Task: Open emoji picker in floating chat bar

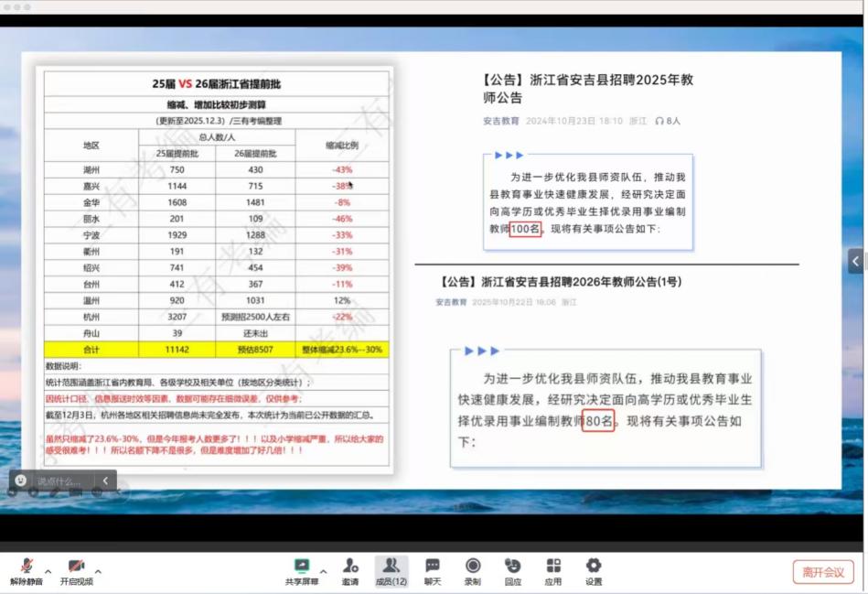Action: pyautogui.click(x=21, y=481)
